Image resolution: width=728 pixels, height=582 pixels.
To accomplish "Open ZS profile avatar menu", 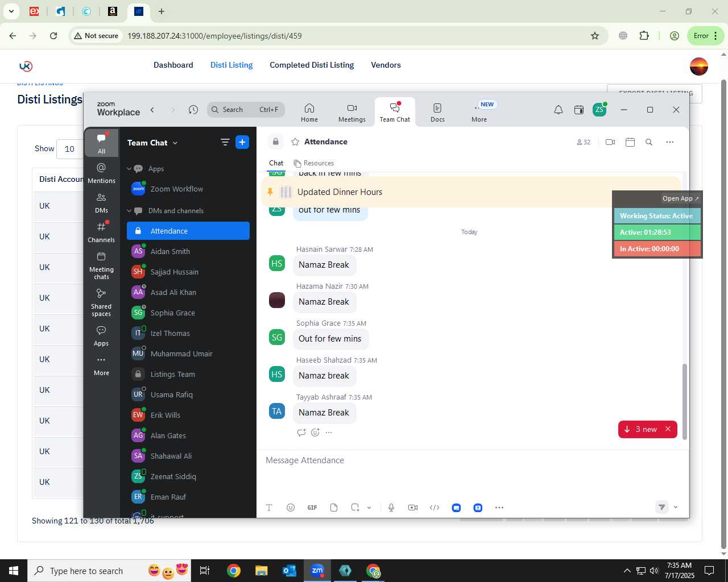I will click(x=599, y=110).
